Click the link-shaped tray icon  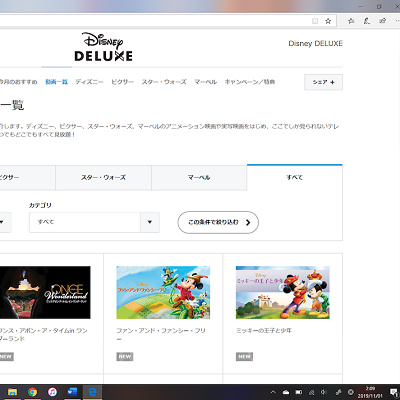click(x=338, y=392)
